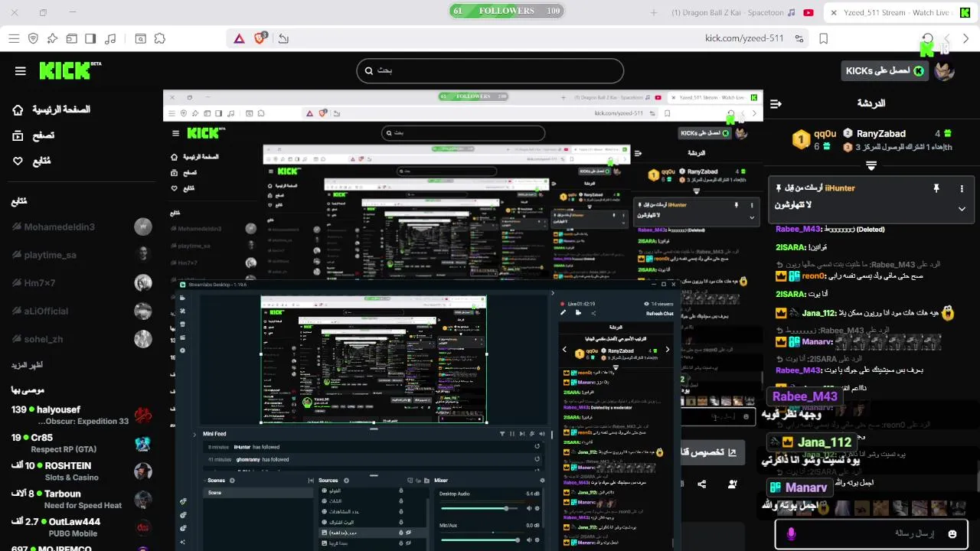
Task: Click the Get KICKs button
Action: point(884,71)
